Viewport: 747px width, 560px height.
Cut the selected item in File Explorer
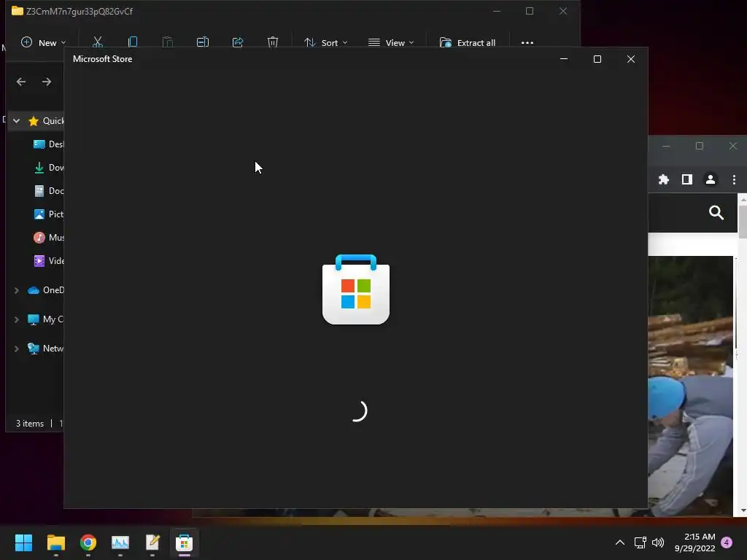tap(98, 42)
